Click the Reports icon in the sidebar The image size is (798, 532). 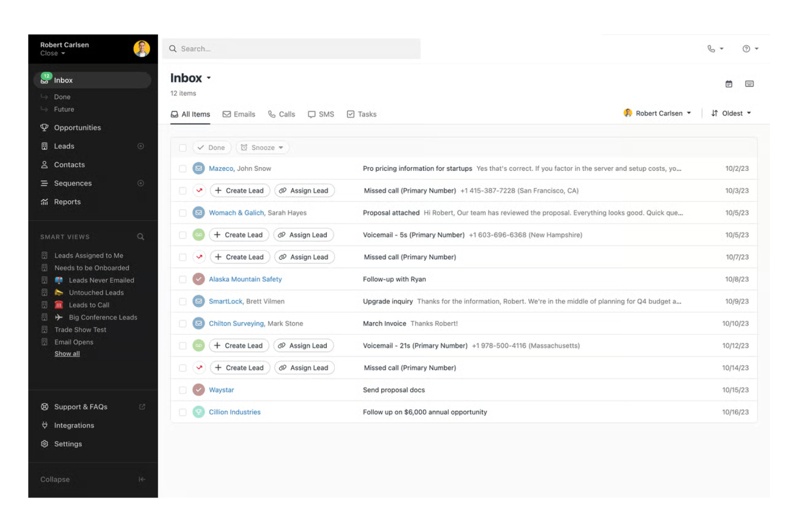44,202
